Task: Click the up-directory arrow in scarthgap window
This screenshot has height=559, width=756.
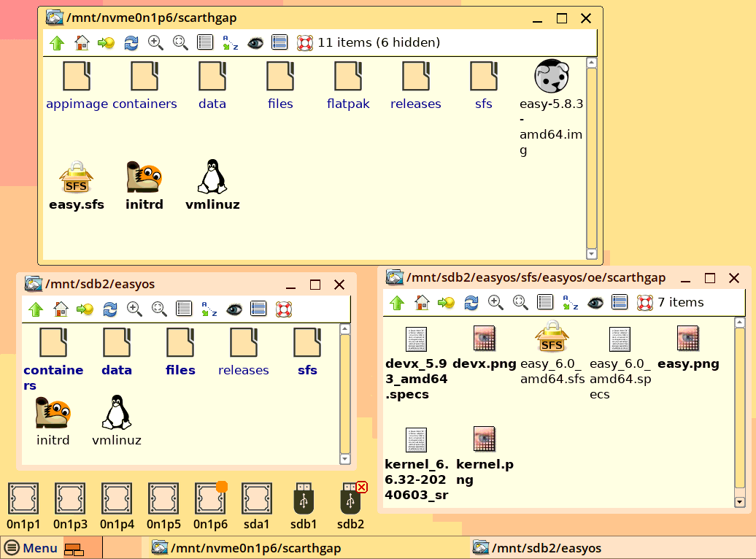Action: coord(57,43)
